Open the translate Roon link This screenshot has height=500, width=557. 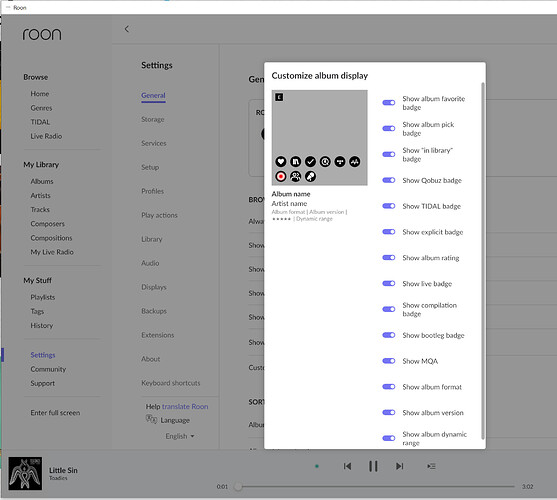[185, 407]
